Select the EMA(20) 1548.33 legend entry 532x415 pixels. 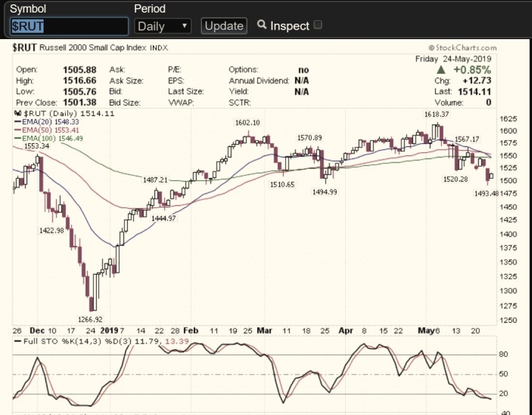(47, 122)
